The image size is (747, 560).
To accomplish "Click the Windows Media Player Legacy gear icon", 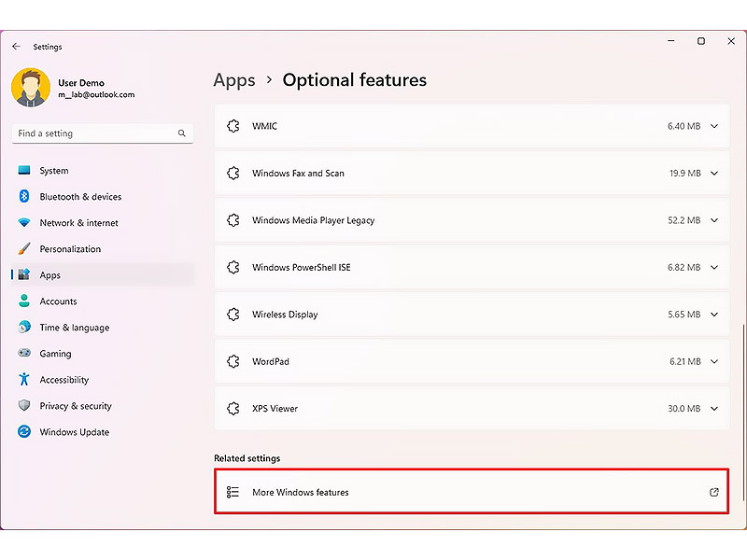I will coord(233,220).
